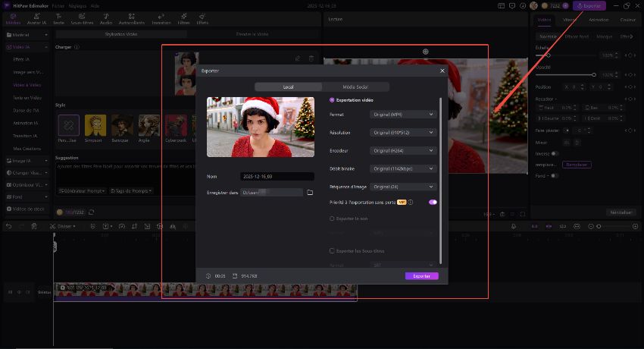The height and width of the screenshot is (349, 644).
Task: Click the edit icon above uploaded image
Action: point(298,58)
